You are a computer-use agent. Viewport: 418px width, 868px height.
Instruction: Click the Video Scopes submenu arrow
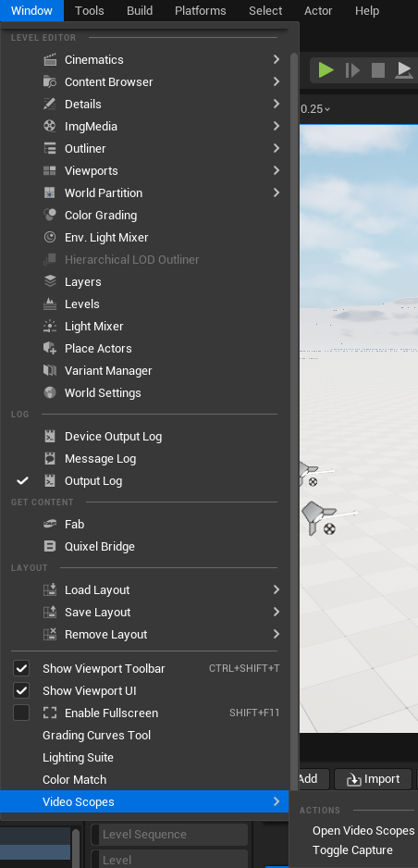pyautogui.click(x=277, y=801)
